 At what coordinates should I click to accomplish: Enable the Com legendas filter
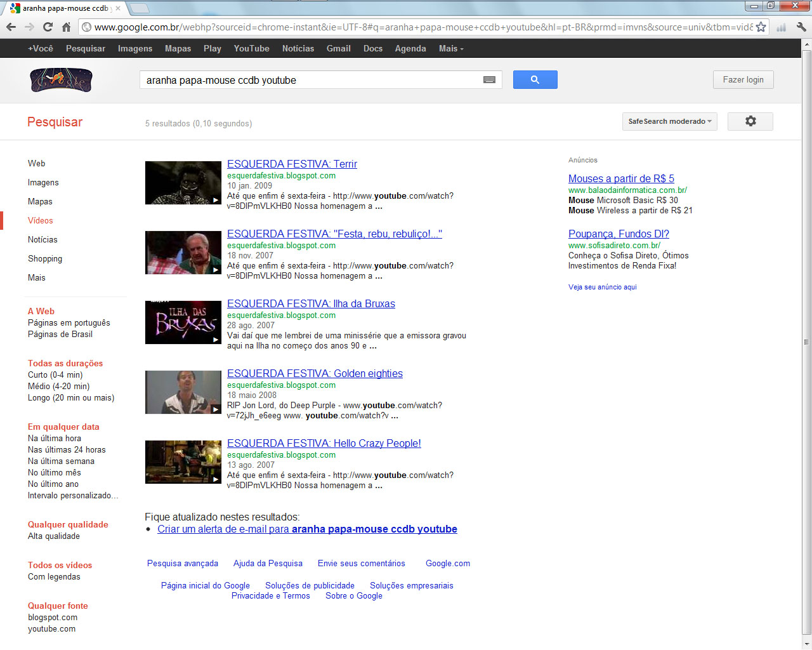click(x=54, y=576)
